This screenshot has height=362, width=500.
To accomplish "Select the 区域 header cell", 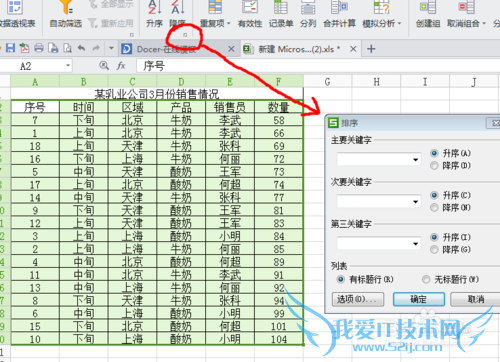I will coord(132,107).
